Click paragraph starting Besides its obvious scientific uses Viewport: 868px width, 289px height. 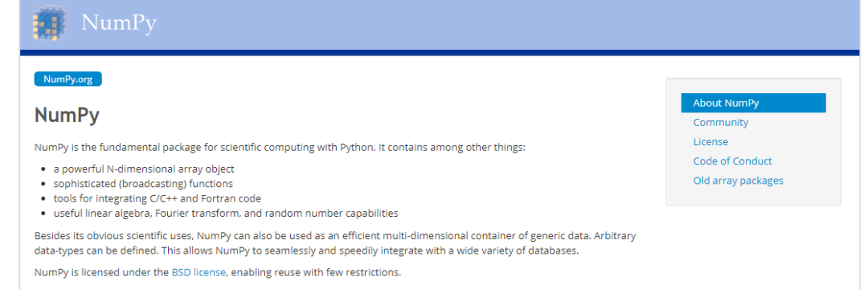click(x=335, y=243)
